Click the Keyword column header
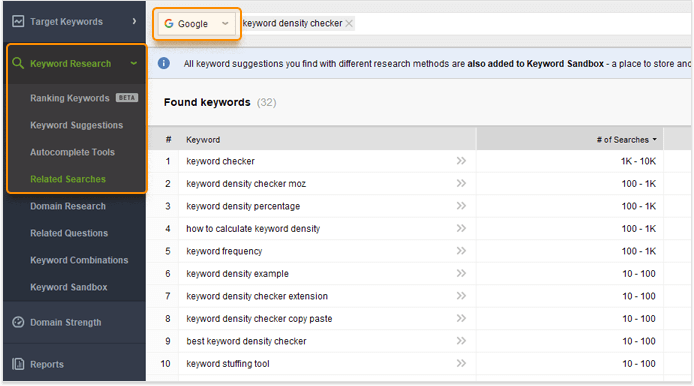 pos(203,140)
